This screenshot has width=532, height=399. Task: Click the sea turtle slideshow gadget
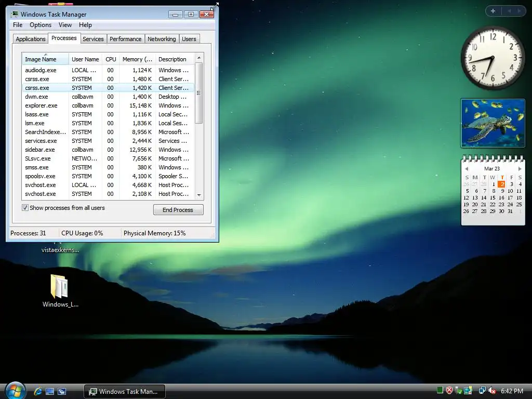(x=493, y=123)
